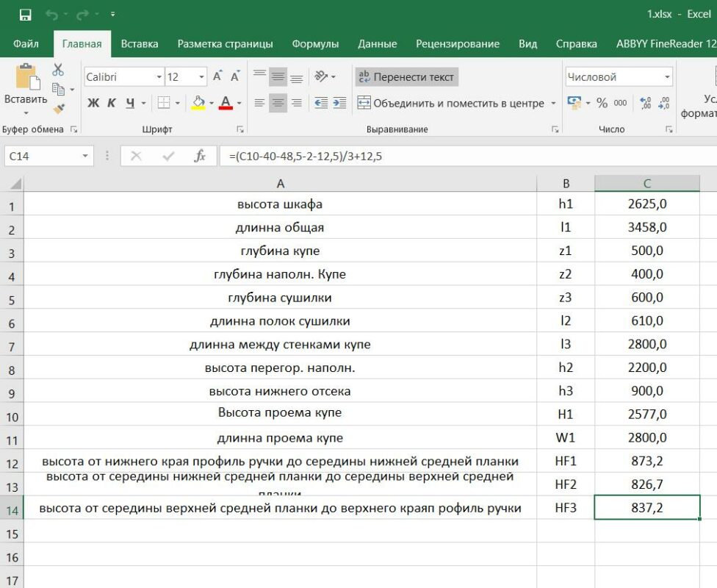Screen dimensions: 717x588
Task: Apply percent style with the % icon
Action: (x=602, y=103)
